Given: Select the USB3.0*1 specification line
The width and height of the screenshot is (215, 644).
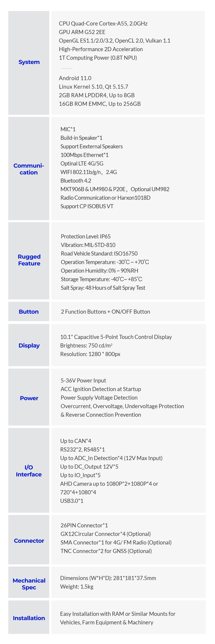Looking at the screenshot, I should [x=72, y=501].
